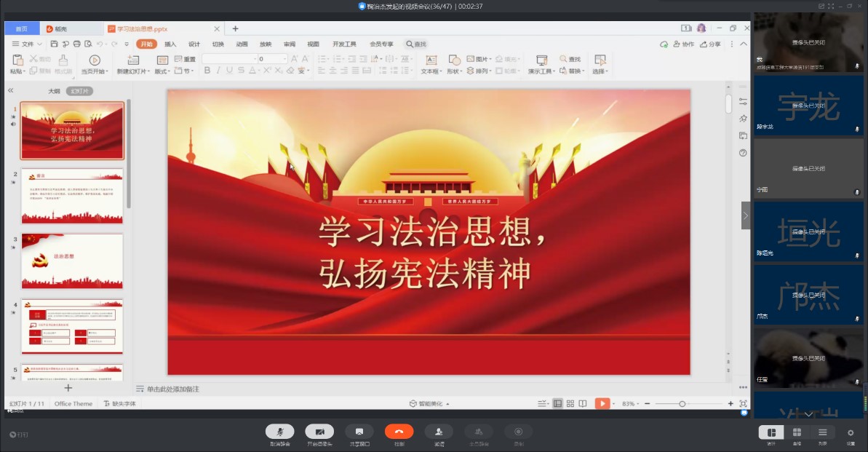868x452 pixels.
Task: Open the 设计 ribbon tab
Action: pyautogui.click(x=194, y=44)
